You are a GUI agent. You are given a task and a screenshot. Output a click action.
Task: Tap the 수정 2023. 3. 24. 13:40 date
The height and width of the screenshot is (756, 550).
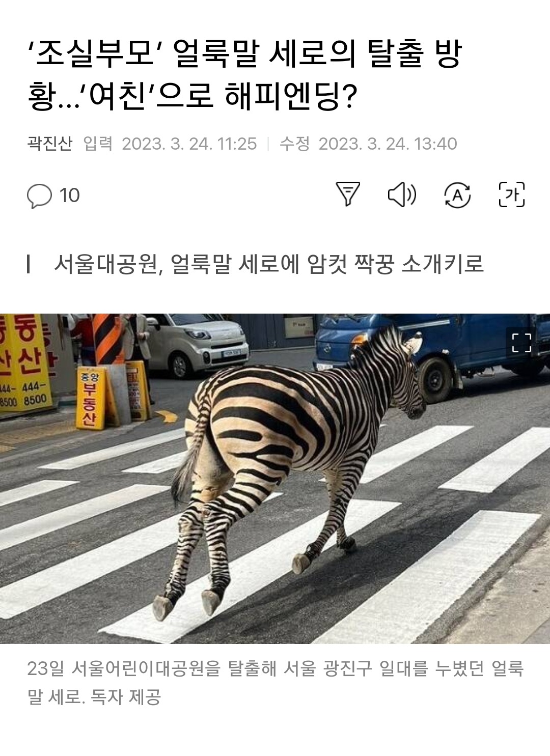point(368,144)
